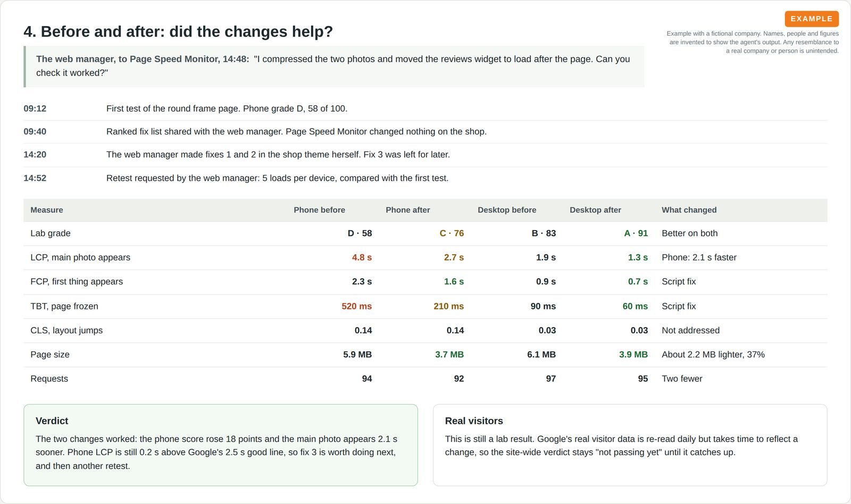Click the green Verdict card
Image resolution: width=851 pixels, height=504 pixels.
coord(221,445)
